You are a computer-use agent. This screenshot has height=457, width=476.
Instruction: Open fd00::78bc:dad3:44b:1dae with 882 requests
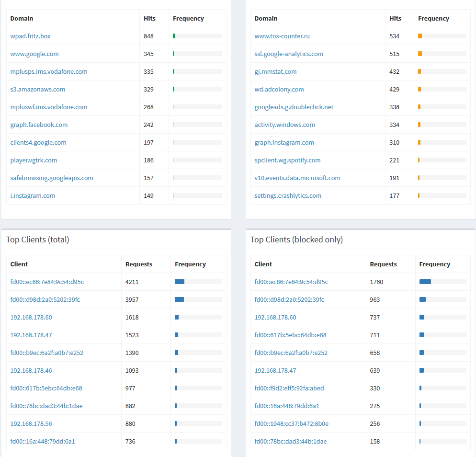point(46,406)
